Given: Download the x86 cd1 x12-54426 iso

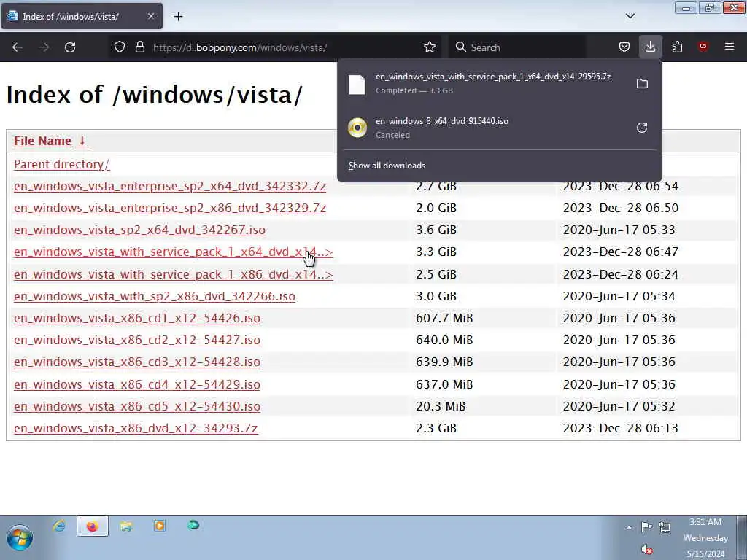Looking at the screenshot, I should 137,318.
